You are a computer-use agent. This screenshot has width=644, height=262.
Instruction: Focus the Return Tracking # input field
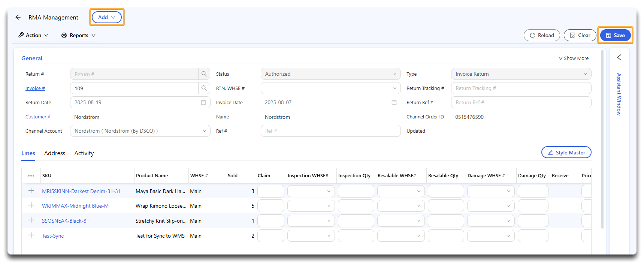pos(521,88)
